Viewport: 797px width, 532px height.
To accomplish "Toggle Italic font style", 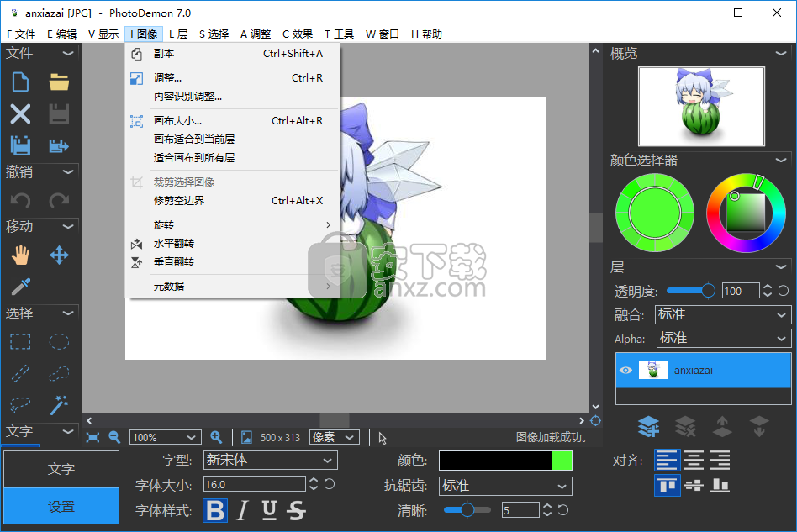I will click(x=243, y=511).
